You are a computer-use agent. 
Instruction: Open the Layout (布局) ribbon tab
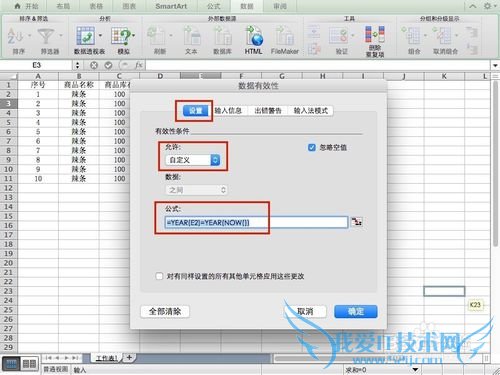[63, 6]
